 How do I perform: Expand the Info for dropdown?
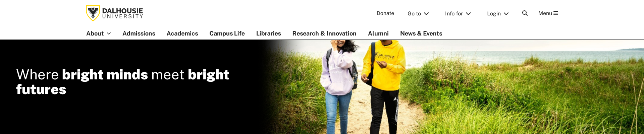458,13
